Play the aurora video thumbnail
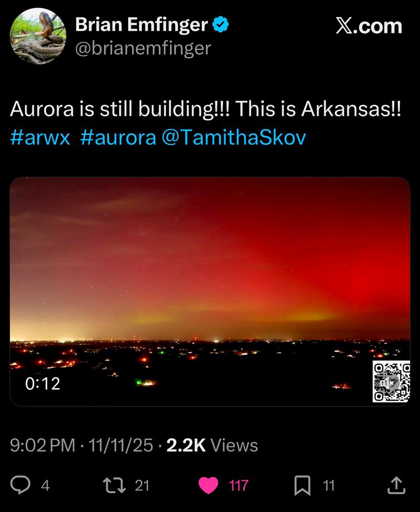This screenshot has height=512, width=420. 210,292
